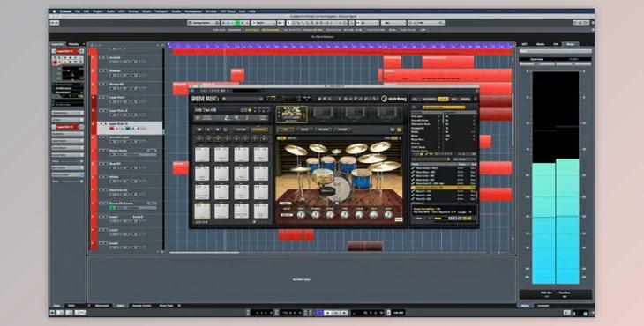Click the highlighted EDIT page button above the kit

(x=285, y=130)
